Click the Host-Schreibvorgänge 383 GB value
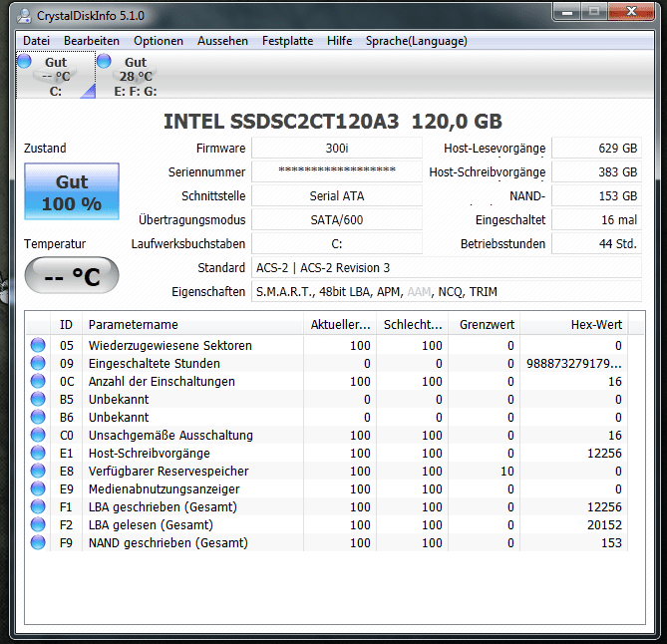667x644 pixels. (597, 171)
